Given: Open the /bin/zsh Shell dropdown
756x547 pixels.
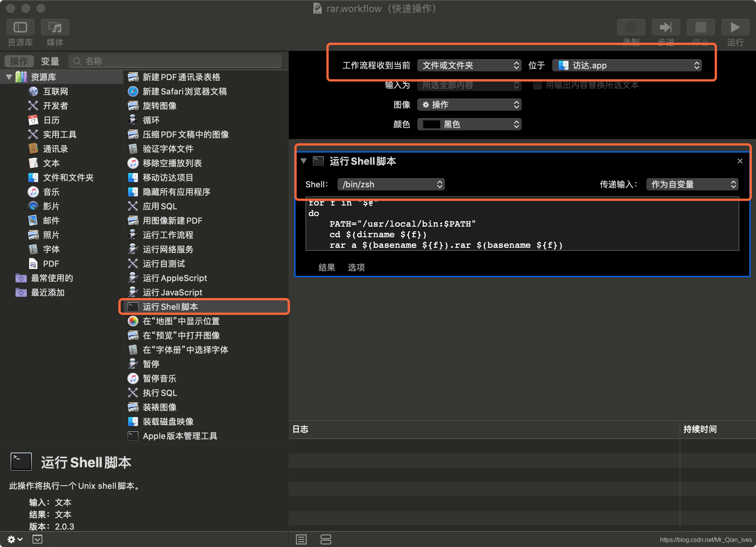Looking at the screenshot, I should click(x=391, y=184).
